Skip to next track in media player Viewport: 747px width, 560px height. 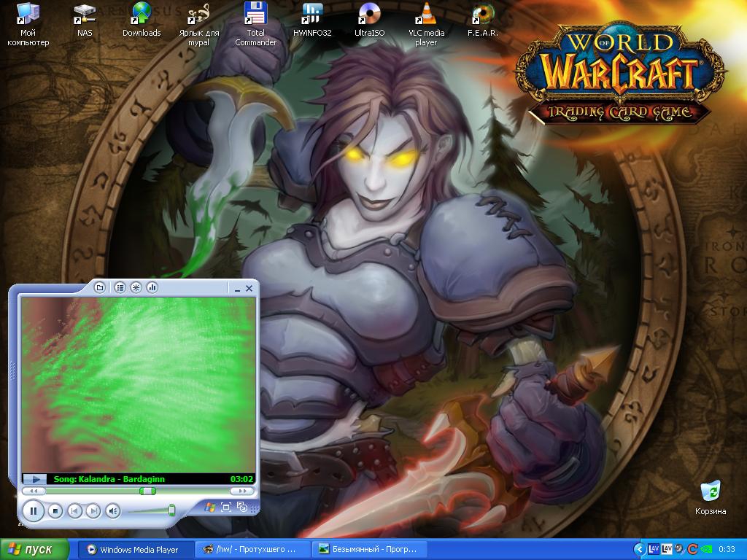[x=93, y=511]
